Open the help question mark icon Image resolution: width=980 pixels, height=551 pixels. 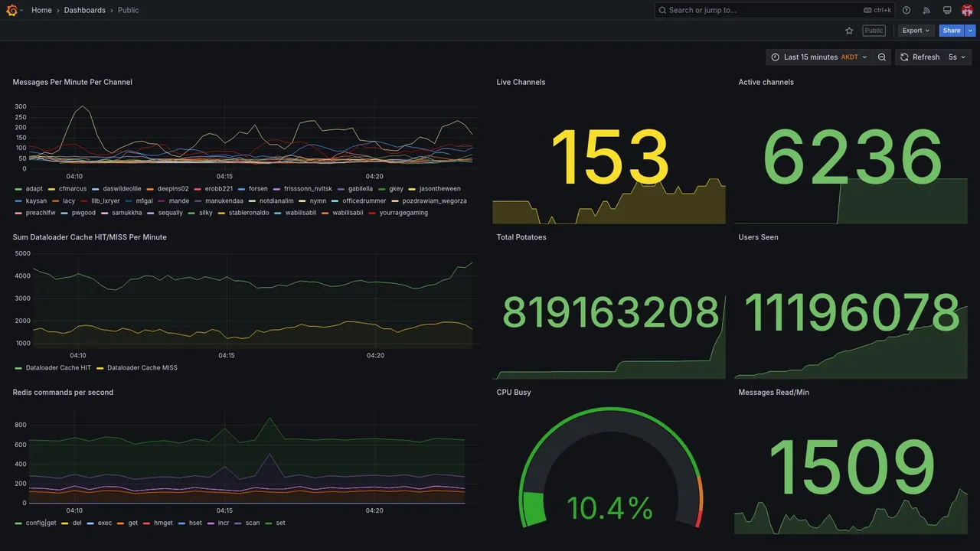[x=906, y=10]
